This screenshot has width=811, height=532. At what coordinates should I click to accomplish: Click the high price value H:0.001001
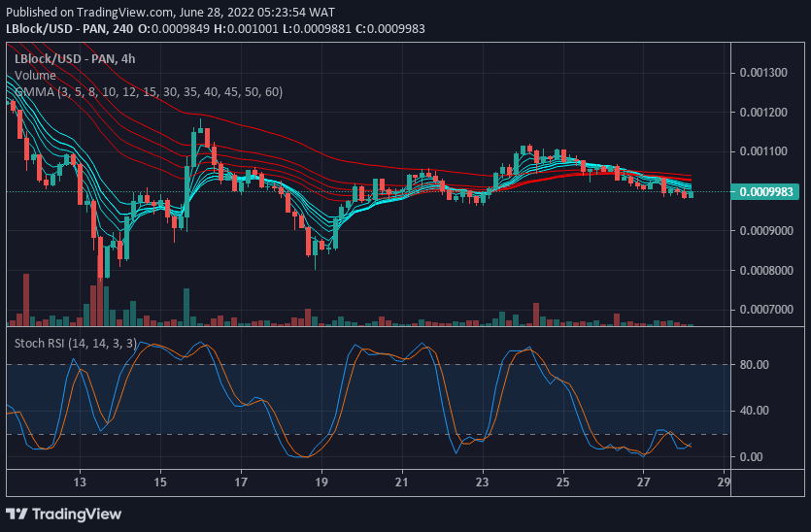[246, 28]
